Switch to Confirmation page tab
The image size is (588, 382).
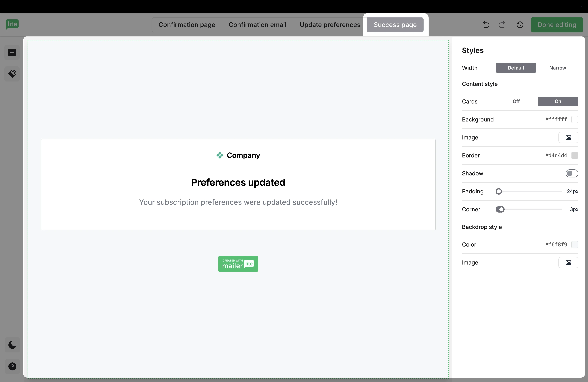click(x=187, y=25)
